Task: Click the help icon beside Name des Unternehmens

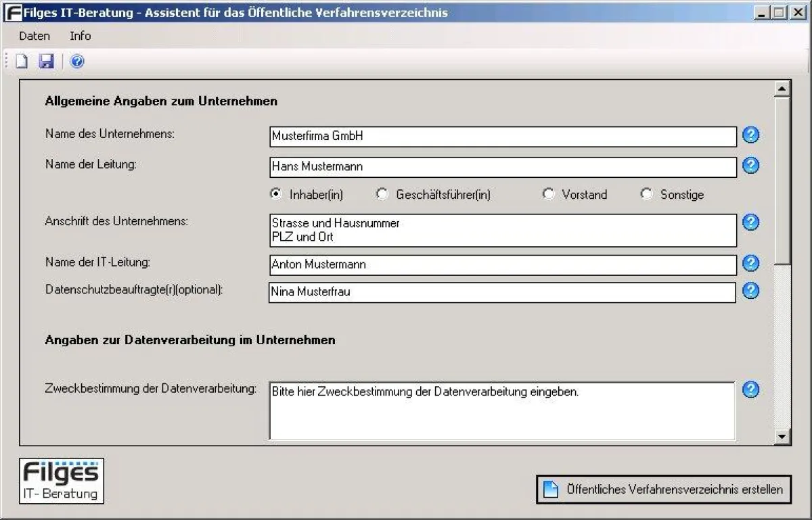Action: (x=750, y=135)
